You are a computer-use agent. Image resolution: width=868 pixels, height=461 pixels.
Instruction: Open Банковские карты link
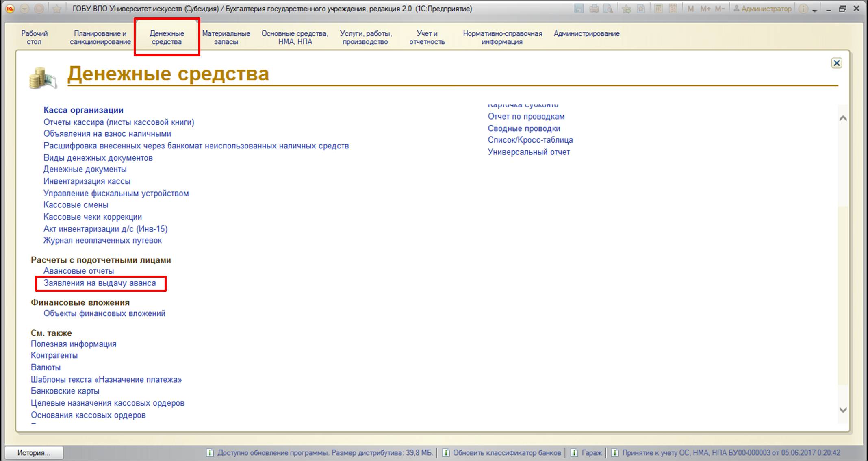pyautogui.click(x=65, y=391)
